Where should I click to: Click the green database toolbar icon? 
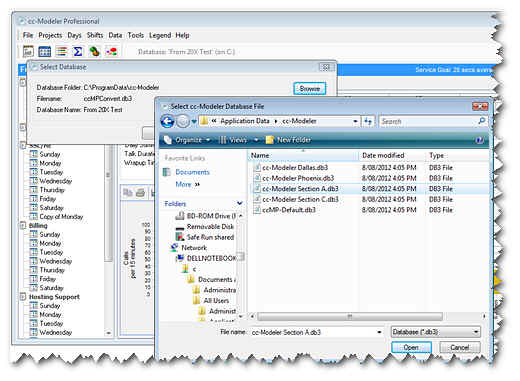[94, 51]
